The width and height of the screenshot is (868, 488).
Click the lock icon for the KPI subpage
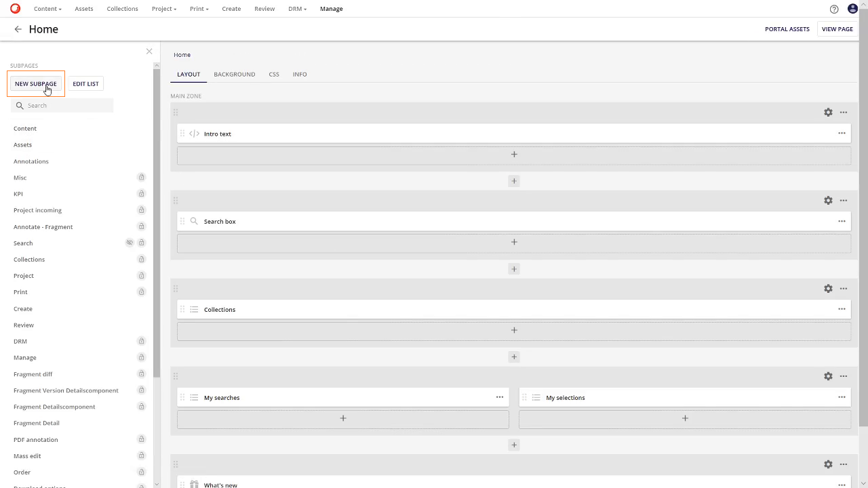click(x=141, y=193)
